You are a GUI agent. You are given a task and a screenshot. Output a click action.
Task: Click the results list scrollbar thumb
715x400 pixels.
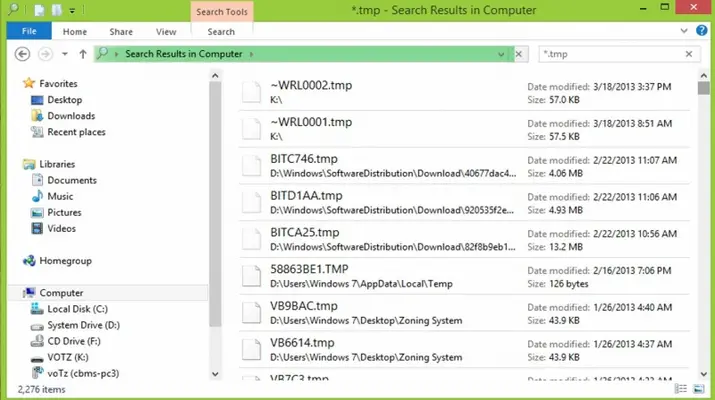[704, 88]
